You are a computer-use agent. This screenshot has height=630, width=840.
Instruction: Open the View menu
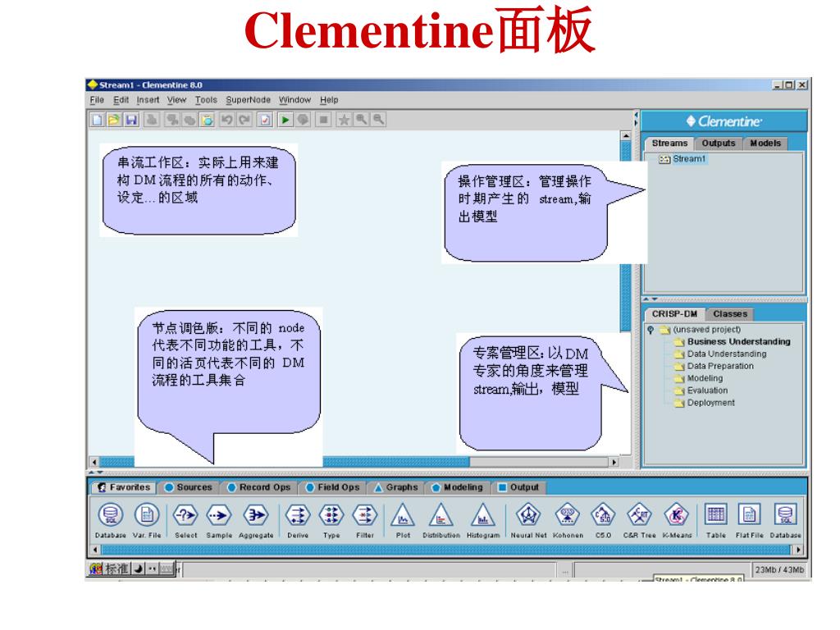coord(176,99)
